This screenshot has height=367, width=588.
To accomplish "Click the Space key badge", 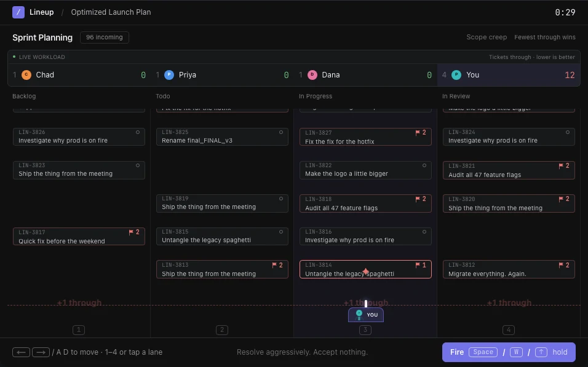I will click(483, 352).
